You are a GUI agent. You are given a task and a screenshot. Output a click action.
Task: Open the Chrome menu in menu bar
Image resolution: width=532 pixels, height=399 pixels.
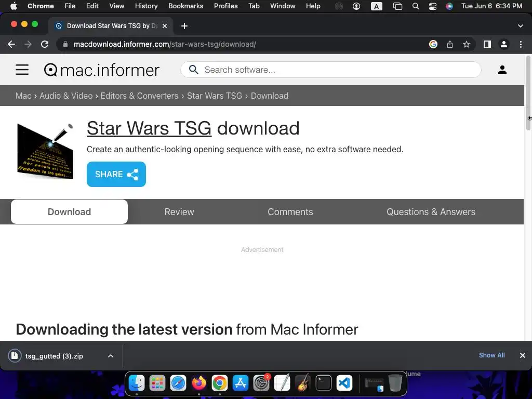(x=41, y=6)
